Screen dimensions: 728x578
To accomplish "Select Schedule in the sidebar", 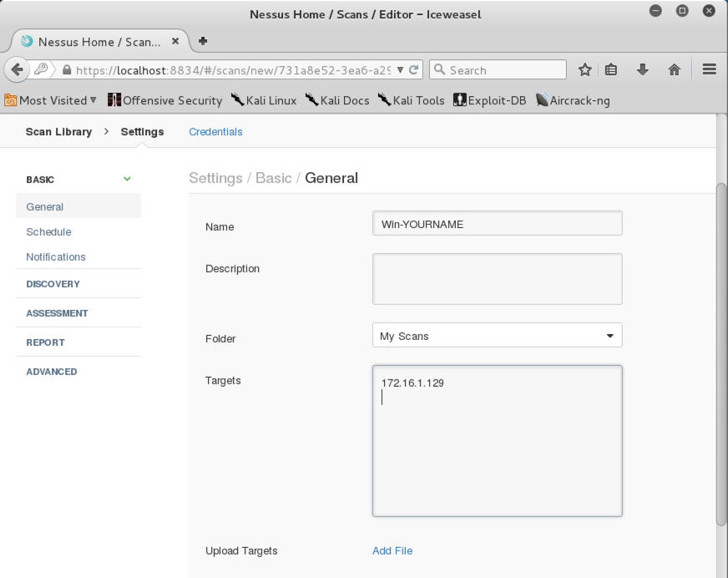I will click(48, 232).
